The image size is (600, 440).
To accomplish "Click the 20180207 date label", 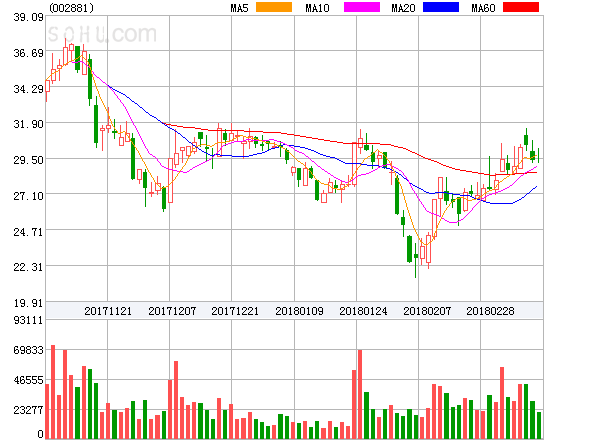I will click(427, 311).
